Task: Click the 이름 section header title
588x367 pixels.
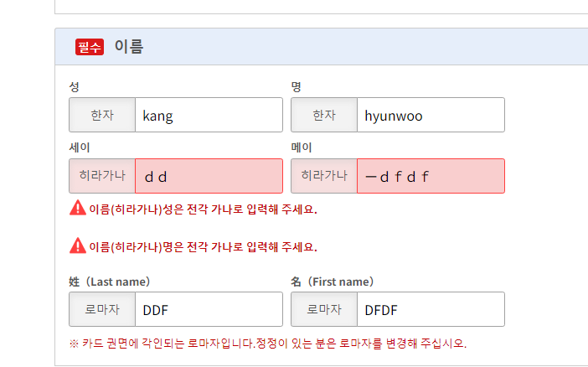Action: (x=129, y=47)
